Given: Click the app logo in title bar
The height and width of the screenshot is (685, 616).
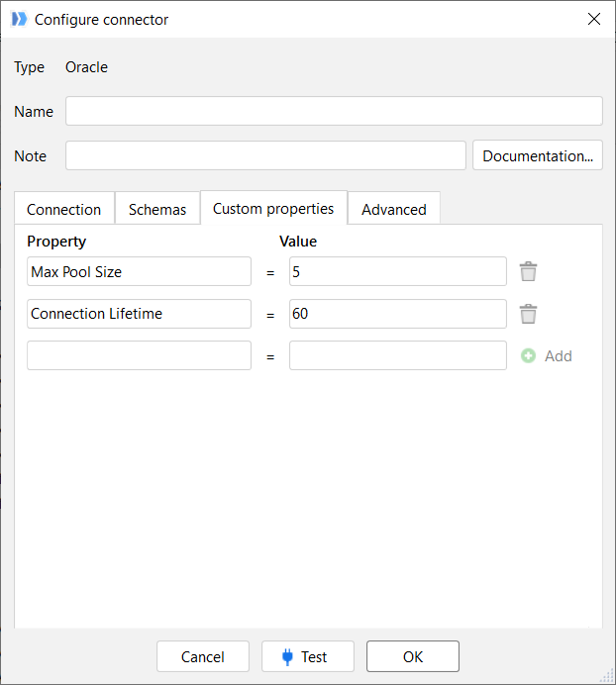Looking at the screenshot, I should [19, 19].
